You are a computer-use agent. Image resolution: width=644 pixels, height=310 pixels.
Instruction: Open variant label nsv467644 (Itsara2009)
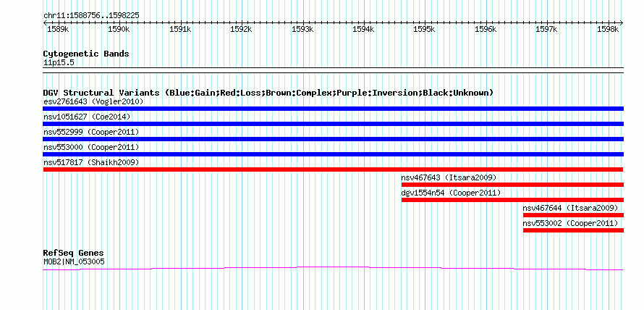[x=570, y=208]
